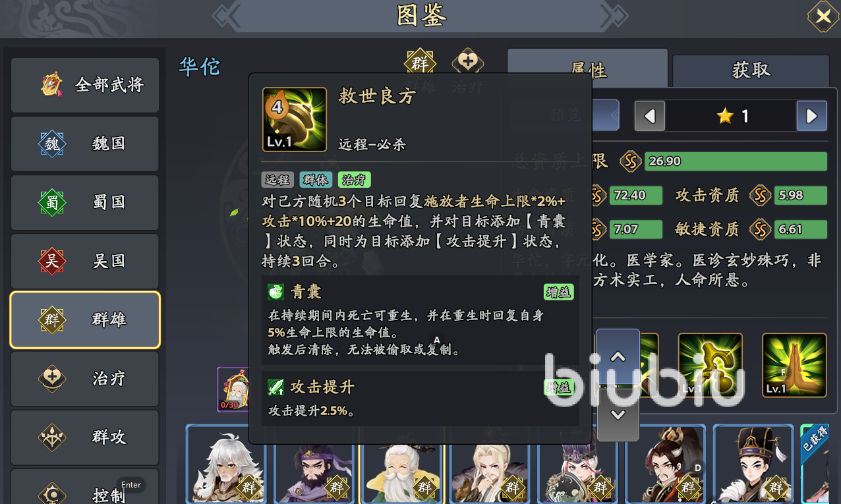
Task: Click the 群 faction badge beside 华佗
Action: pos(420,64)
